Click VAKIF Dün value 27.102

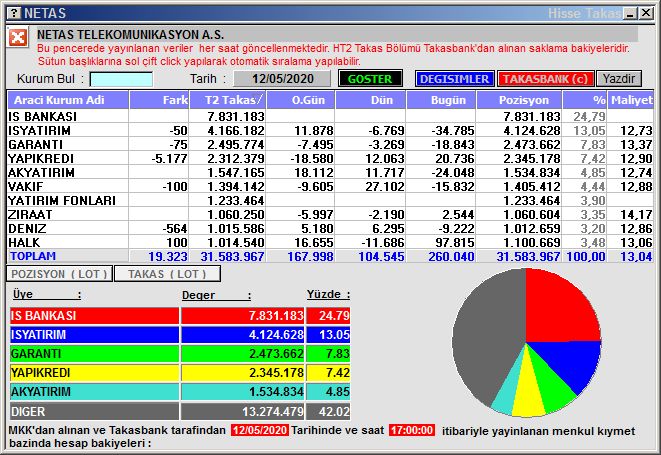pos(385,186)
